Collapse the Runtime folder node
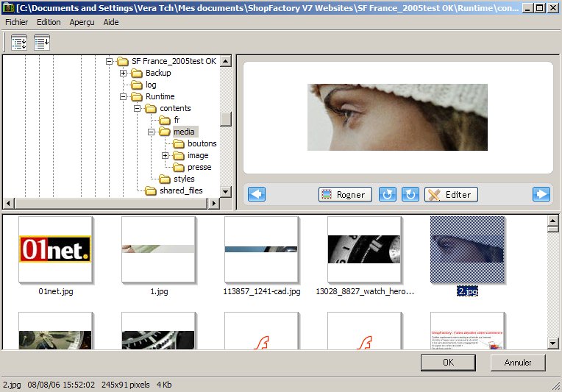The width and height of the screenshot is (562, 392). pyautogui.click(x=124, y=96)
